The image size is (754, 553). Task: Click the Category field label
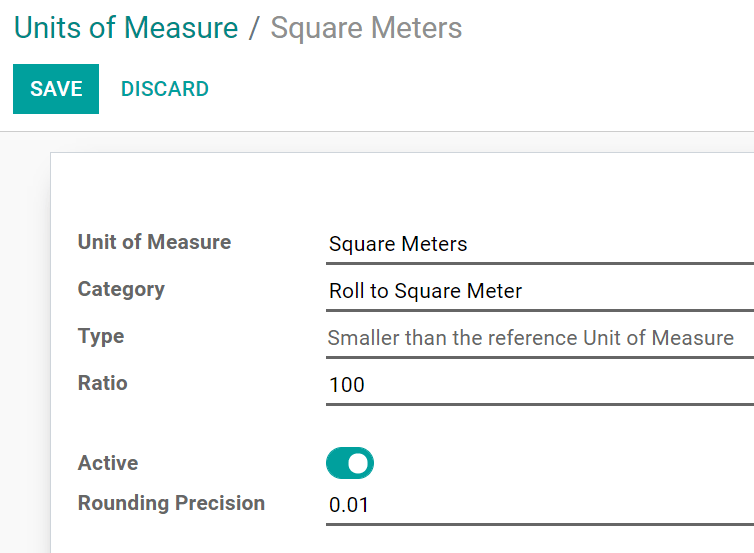(121, 289)
